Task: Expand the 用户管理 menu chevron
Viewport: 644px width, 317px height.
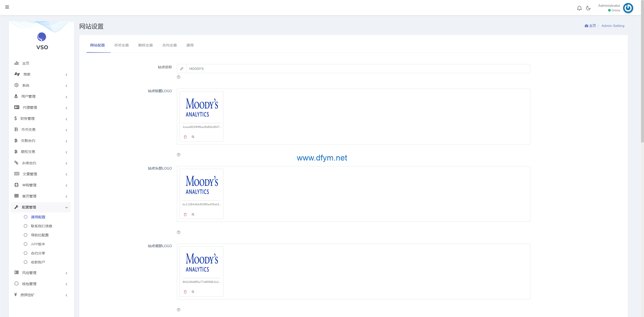Action: point(66,97)
